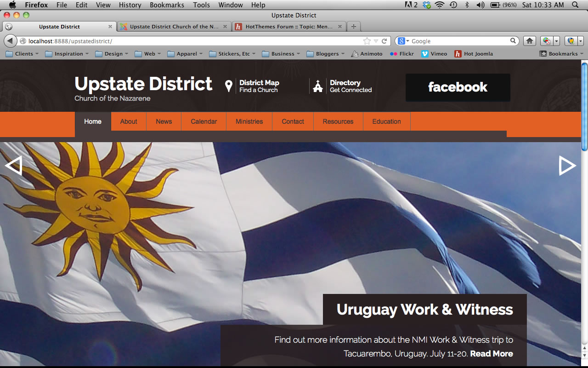The width and height of the screenshot is (588, 368).
Task: Open the Tools menu
Action: point(201,5)
